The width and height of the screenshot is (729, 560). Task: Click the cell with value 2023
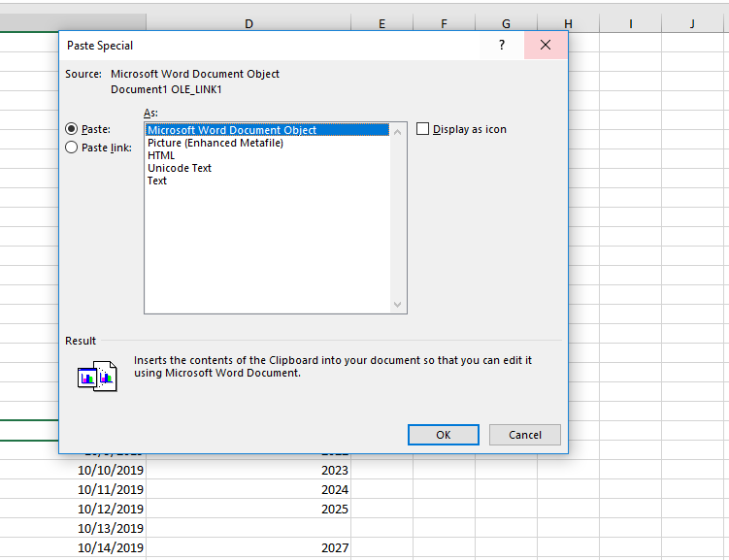[x=249, y=470]
